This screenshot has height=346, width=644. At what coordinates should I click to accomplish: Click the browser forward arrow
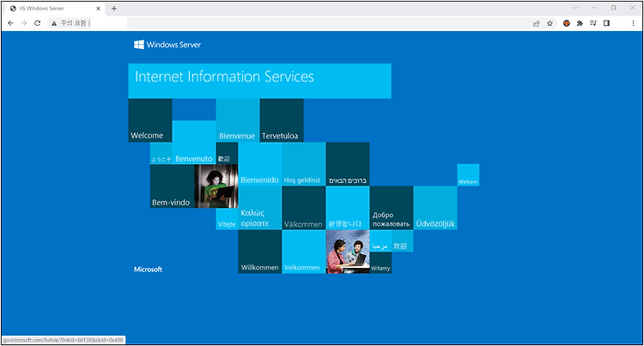24,23
